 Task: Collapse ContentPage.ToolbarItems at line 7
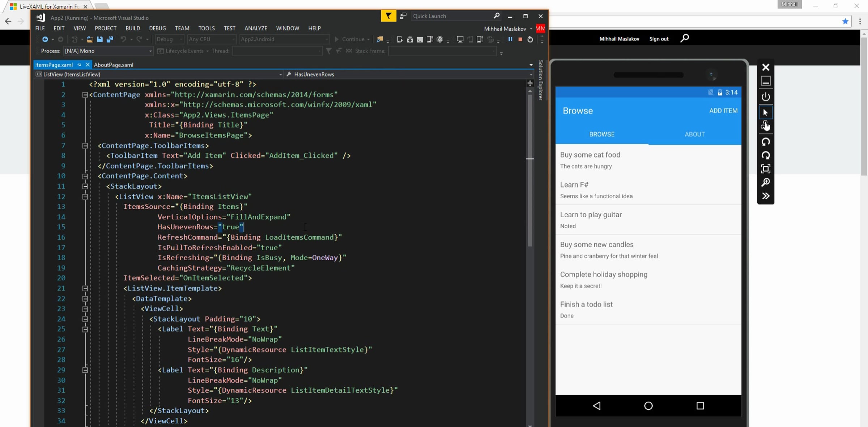(x=85, y=146)
